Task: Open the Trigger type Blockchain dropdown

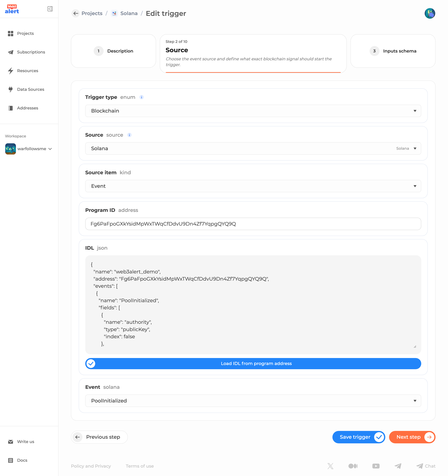Action: 253,111
